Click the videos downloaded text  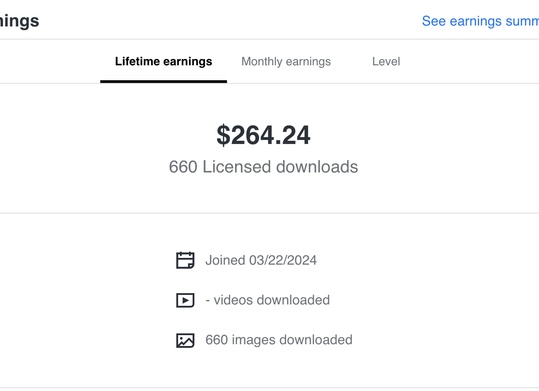268,300
